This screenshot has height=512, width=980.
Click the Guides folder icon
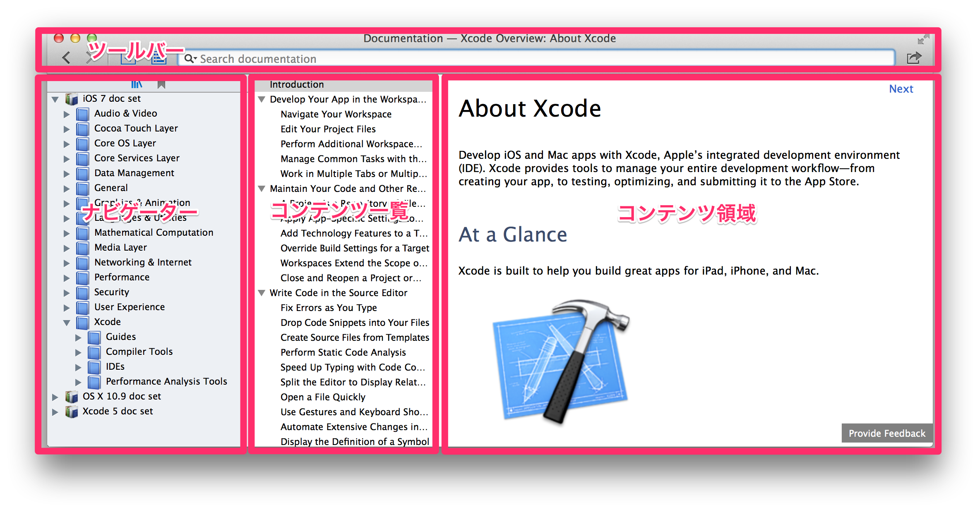[94, 337]
